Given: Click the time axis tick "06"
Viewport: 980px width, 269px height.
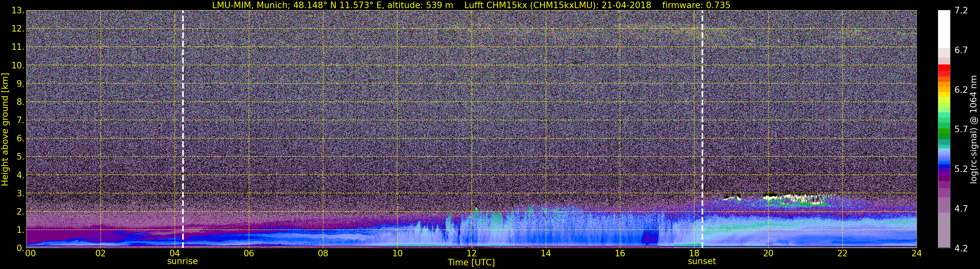Looking at the screenshot, I should (x=248, y=253).
